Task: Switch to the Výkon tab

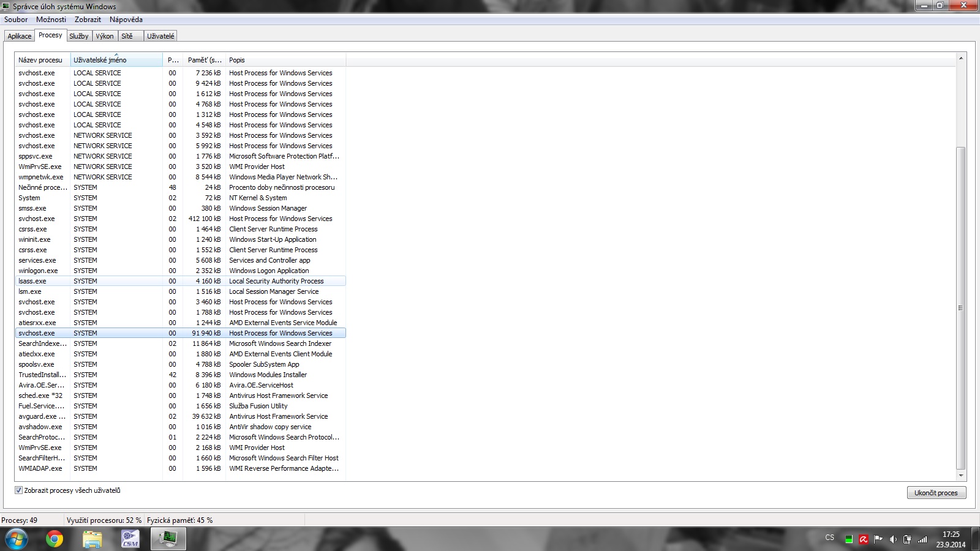Action: pyautogui.click(x=105, y=36)
